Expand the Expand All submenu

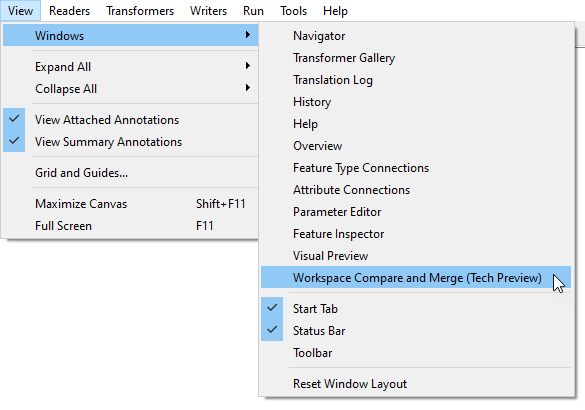point(131,66)
